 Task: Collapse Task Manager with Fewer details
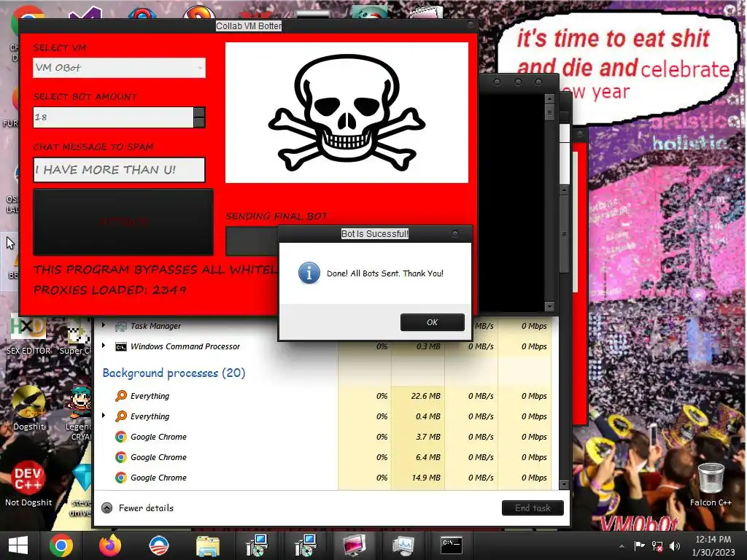(x=138, y=508)
